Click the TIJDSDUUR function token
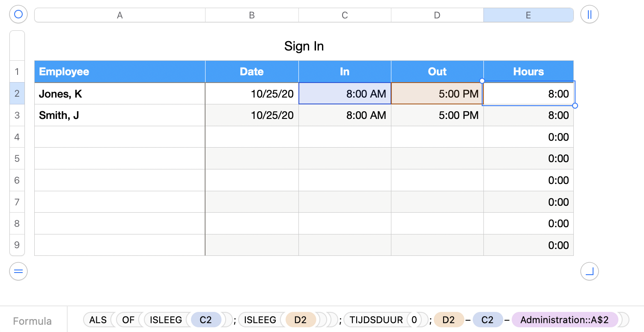Image resolution: width=644 pixels, height=332 pixels. 376,320
